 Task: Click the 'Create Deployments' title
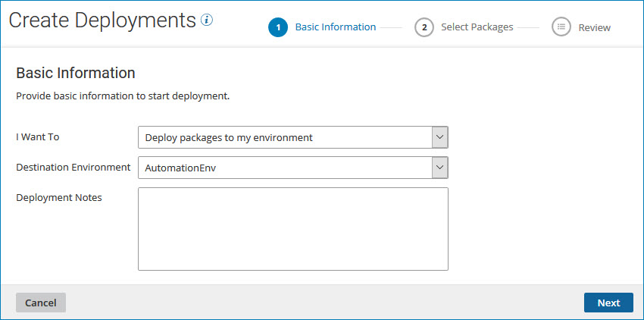click(x=102, y=20)
